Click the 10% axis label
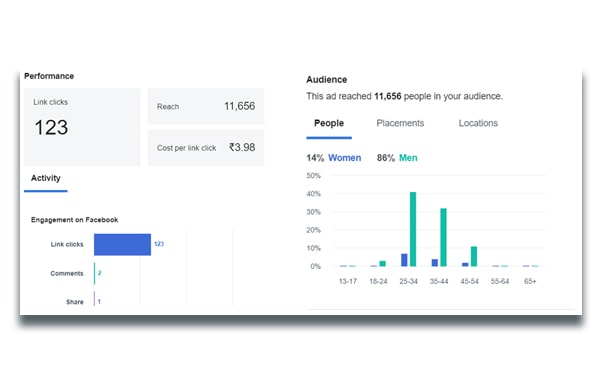Image resolution: width=602 pixels, height=381 pixels. point(313,248)
